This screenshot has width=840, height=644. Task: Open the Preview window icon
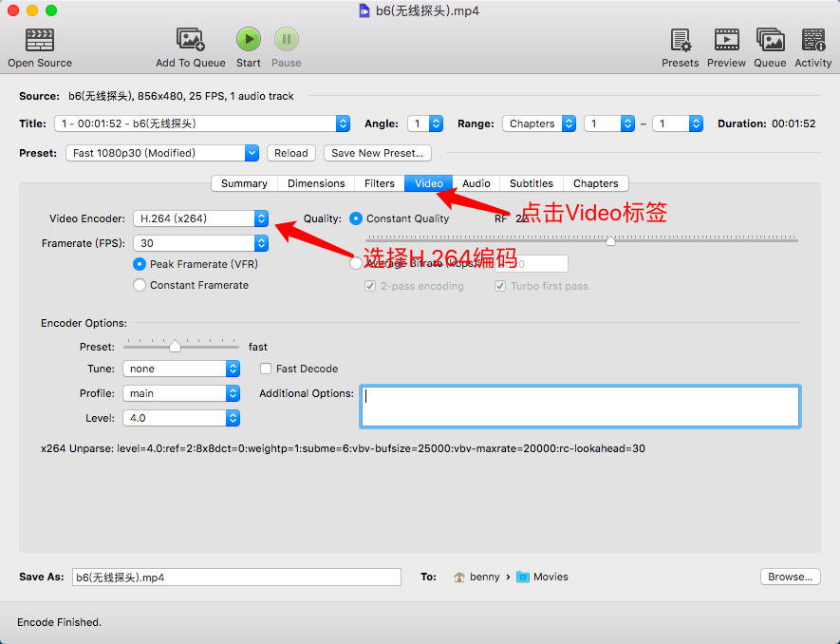[x=726, y=40]
